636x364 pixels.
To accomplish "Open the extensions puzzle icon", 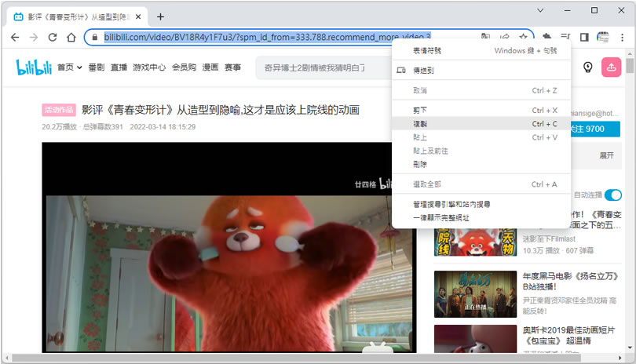I will coord(546,38).
